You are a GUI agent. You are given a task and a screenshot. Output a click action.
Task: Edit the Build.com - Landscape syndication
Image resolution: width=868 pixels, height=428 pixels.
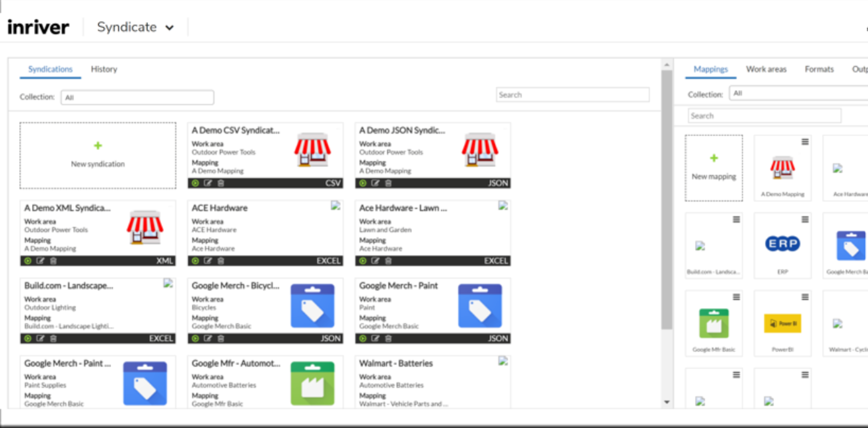(40, 338)
